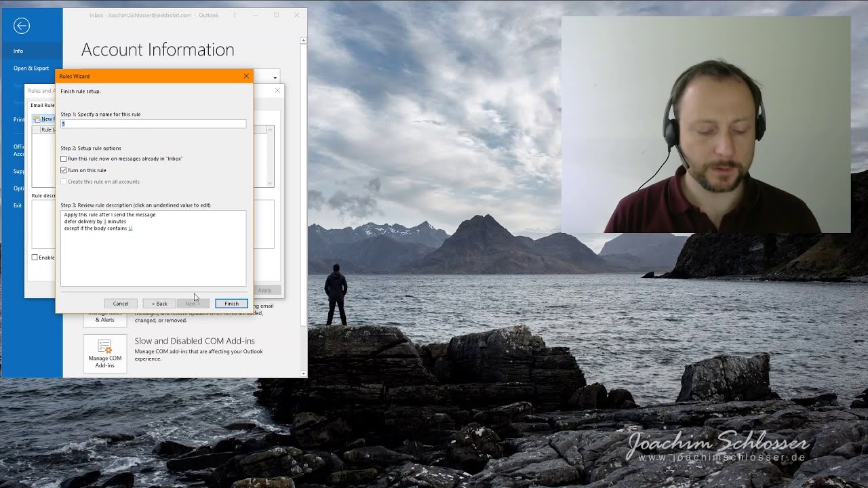The width and height of the screenshot is (868, 488).
Task: Choose Exit in the backstage menu
Action: [x=18, y=205]
